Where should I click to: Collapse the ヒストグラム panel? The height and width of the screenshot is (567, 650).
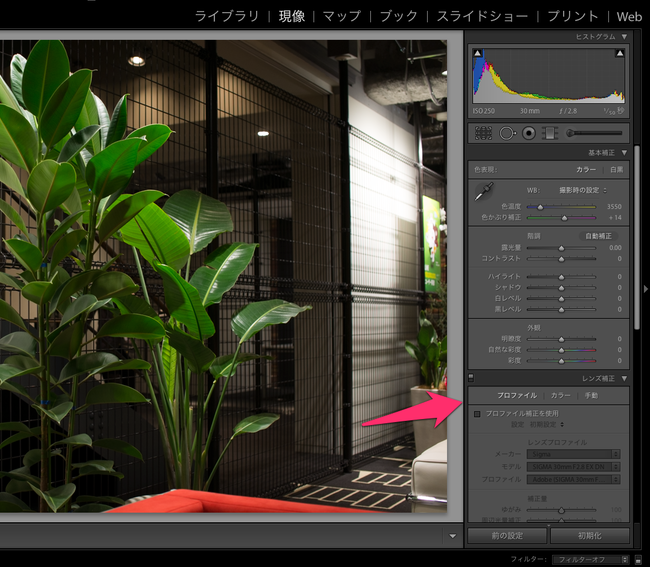coord(624,37)
